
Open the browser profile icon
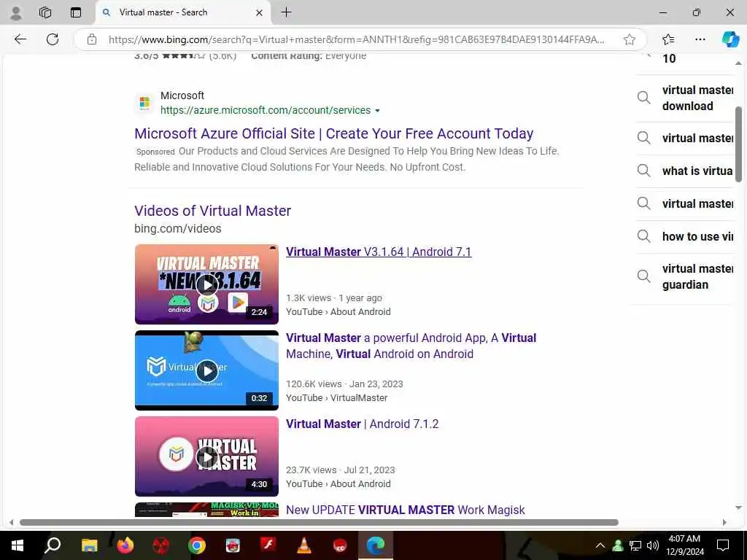click(x=16, y=13)
